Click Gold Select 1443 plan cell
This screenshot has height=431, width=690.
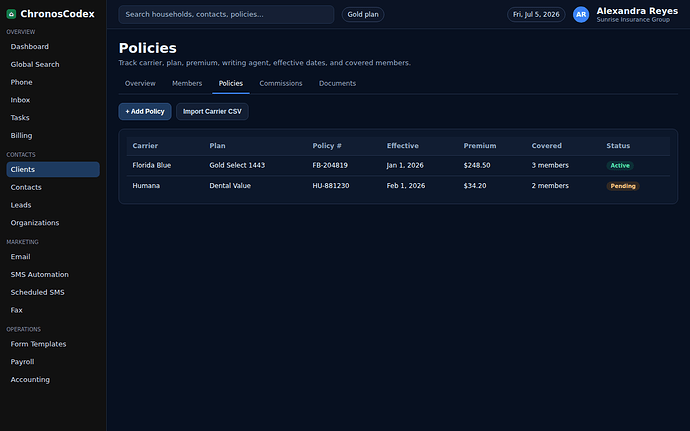[x=237, y=166]
